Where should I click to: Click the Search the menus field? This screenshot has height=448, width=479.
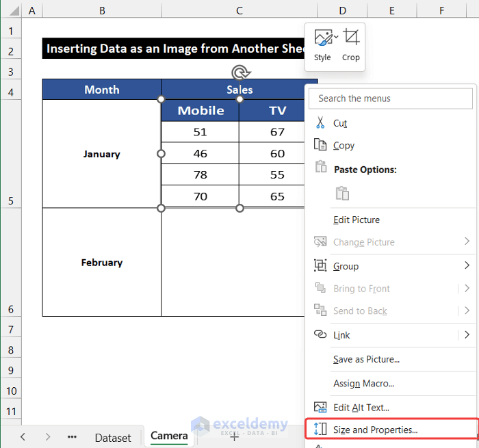pos(391,98)
